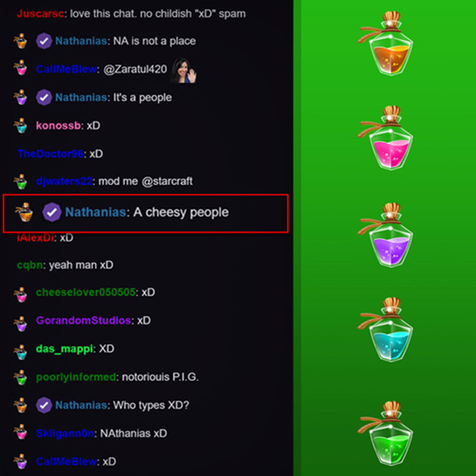Select the 'Who types XD?' message text
476x476 pixels.
point(151,405)
